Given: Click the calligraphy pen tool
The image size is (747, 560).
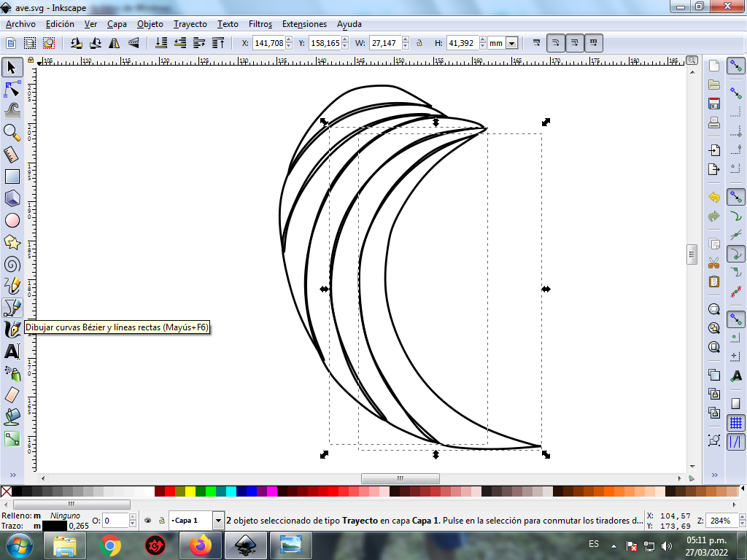Looking at the screenshot, I should coord(12,330).
